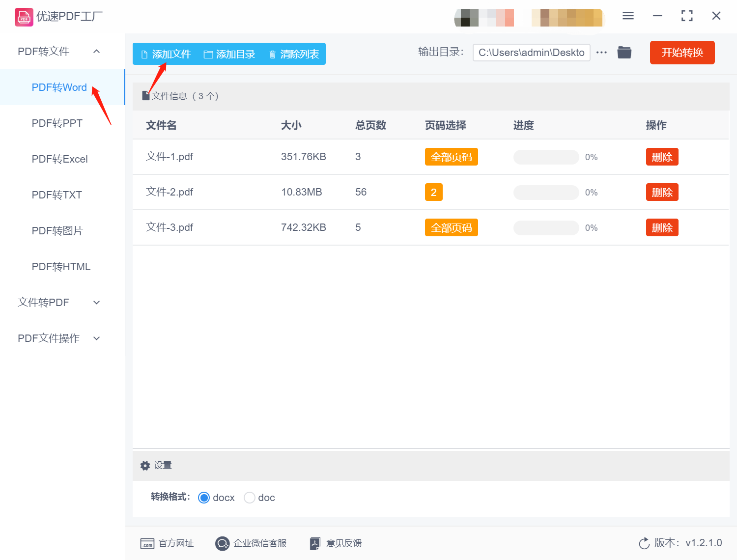Clear the list with 清除列表
Screen dimensions: 737x560
294,54
